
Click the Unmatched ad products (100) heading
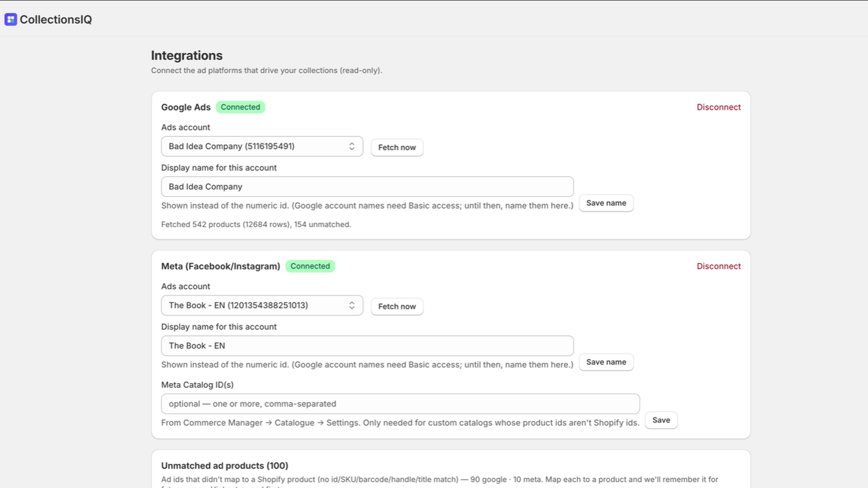[x=225, y=466]
